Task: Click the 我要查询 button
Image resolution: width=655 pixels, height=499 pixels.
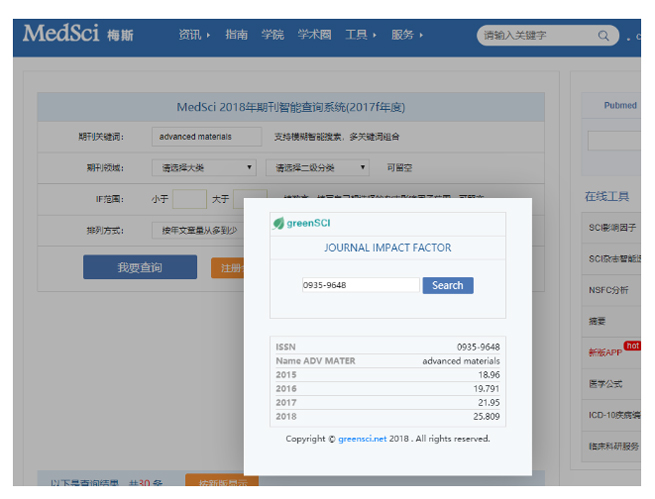Action: coord(140,267)
